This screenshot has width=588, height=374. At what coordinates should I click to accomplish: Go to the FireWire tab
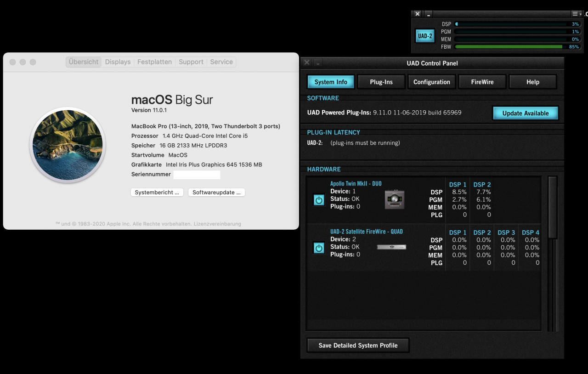click(x=482, y=82)
